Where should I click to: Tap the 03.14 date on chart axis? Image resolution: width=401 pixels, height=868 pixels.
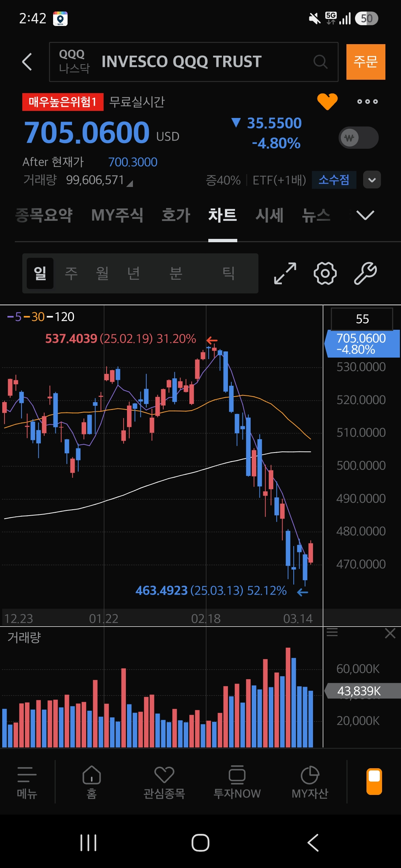point(298,618)
